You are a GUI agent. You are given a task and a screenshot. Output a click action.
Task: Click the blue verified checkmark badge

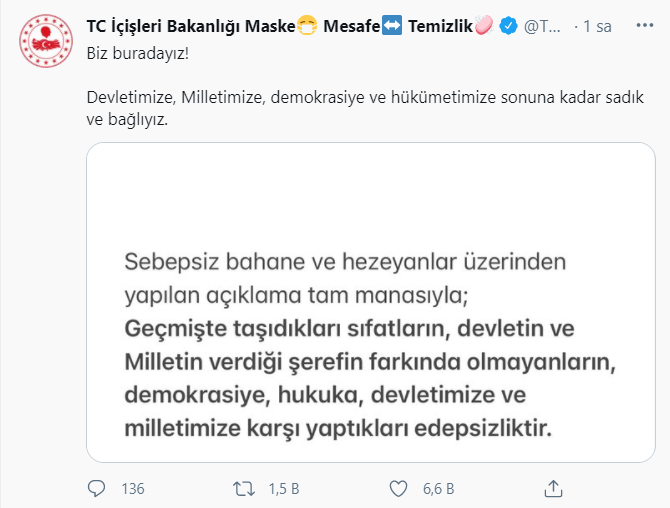(508, 26)
